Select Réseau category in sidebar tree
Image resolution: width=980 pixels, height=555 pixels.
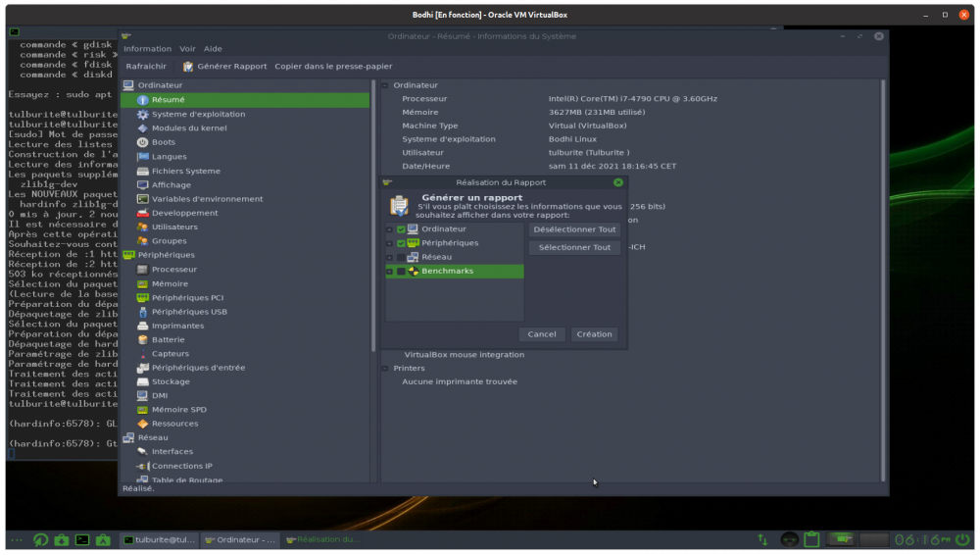(x=153, y=438)
